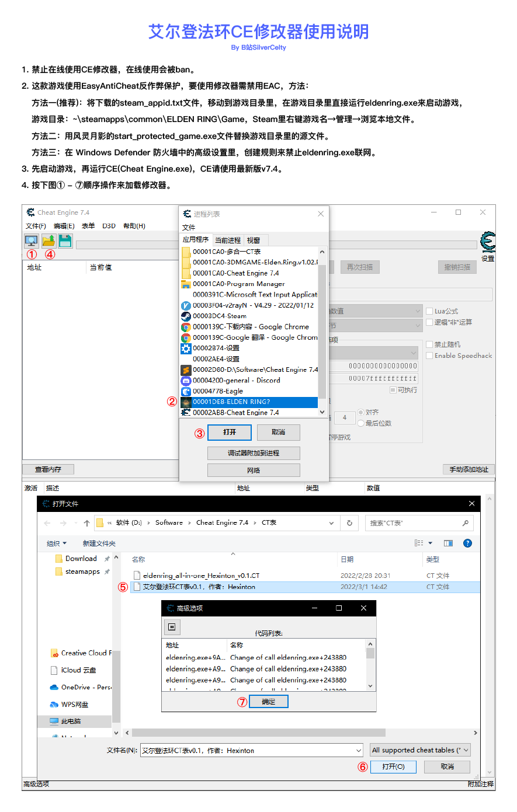The width and height of the screenshot is (517, 812).
Task: Select the 00002B74-设置 process with gear icon
Action: coord(249,348)
